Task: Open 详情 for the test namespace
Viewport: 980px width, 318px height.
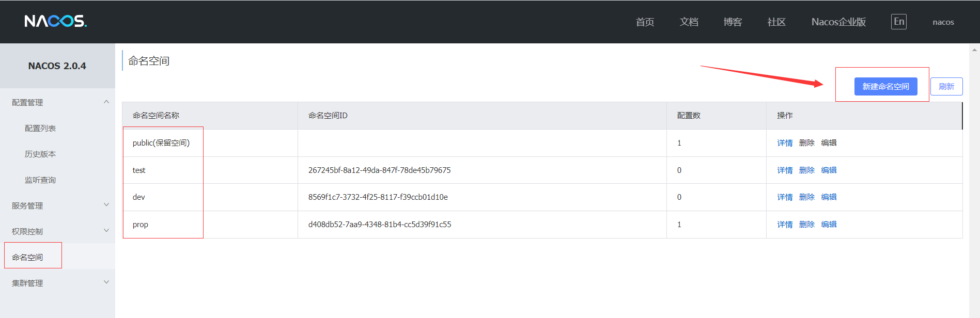Action: click(x=785, y=170)
